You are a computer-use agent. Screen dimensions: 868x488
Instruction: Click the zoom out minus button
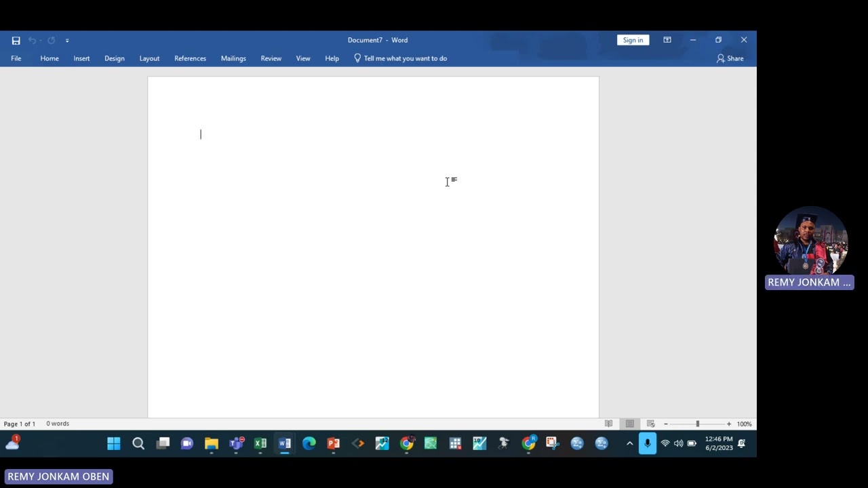tap(666, 424)
